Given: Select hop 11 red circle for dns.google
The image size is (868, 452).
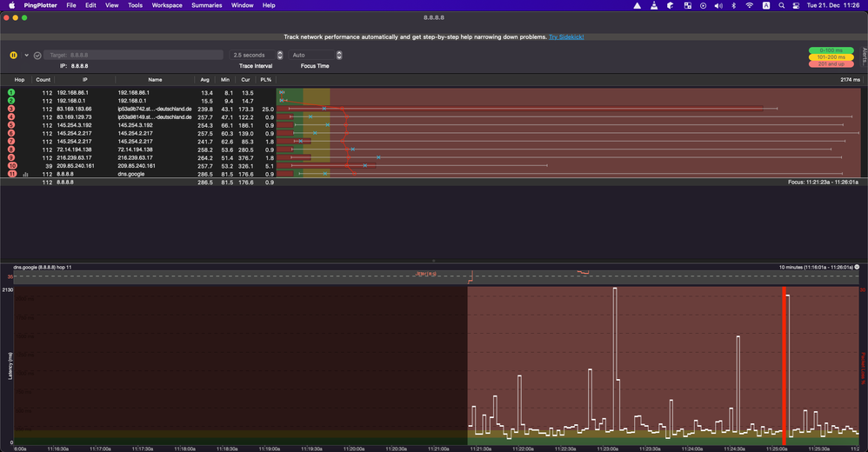Looking at the screenshot, I should click(x=12, y=174).
